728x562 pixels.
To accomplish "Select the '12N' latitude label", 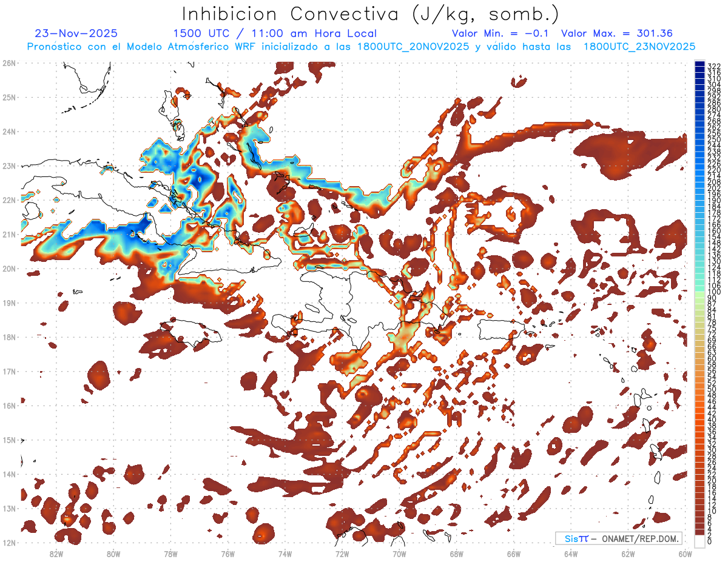I will (9, 543).
